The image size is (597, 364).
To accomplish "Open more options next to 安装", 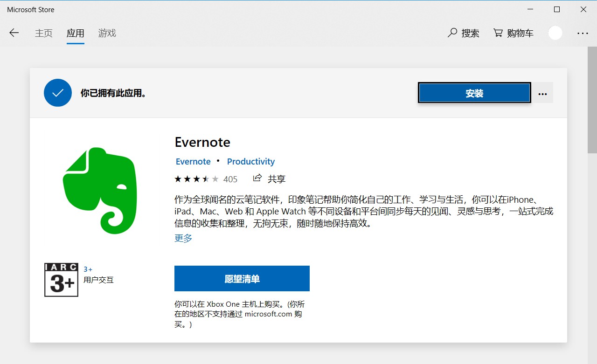I will click(x=542, y=93).
